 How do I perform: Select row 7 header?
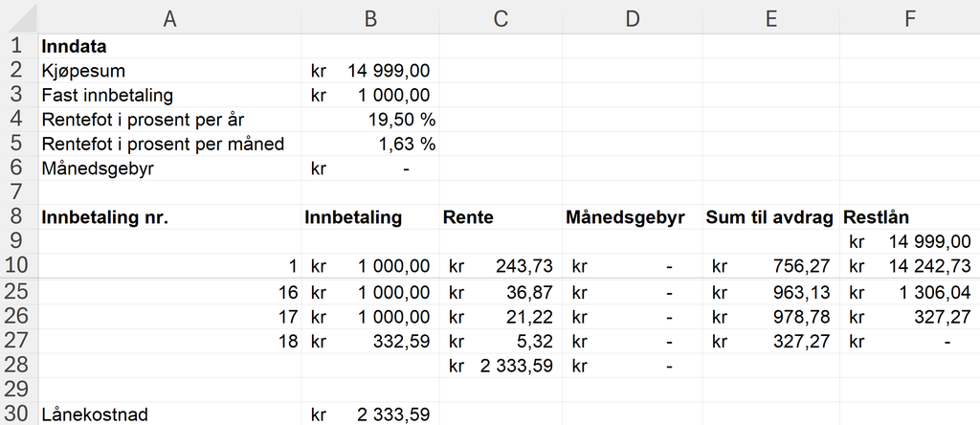[19, 192]
